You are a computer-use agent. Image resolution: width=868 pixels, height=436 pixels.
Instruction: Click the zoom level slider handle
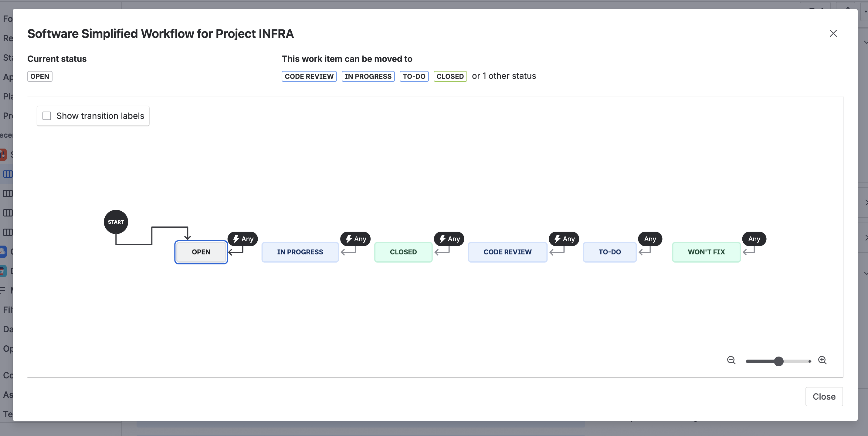tap(778, 361)
